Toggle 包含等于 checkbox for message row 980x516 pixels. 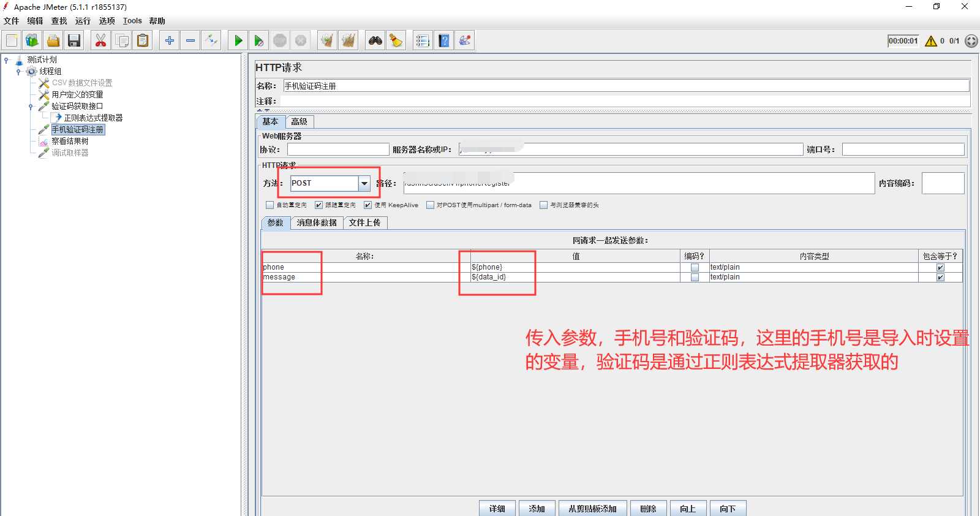tap(940, 277)
